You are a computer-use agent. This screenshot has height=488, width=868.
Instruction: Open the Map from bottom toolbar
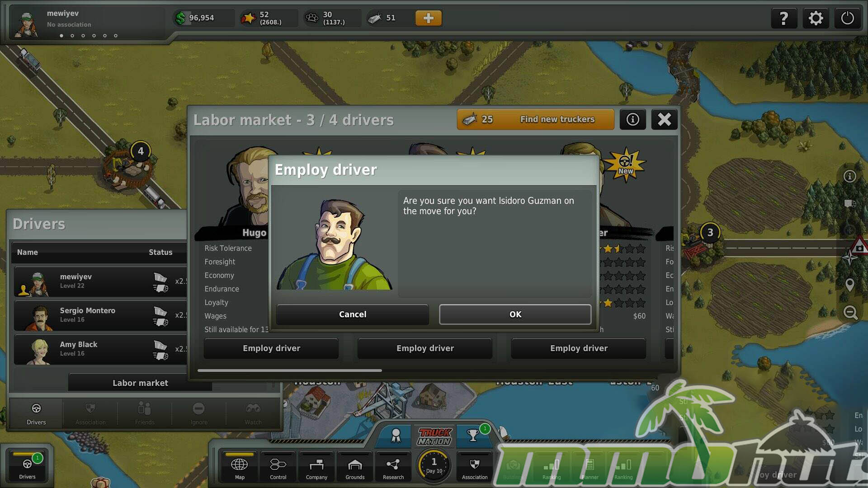click(x=240, y=468)
